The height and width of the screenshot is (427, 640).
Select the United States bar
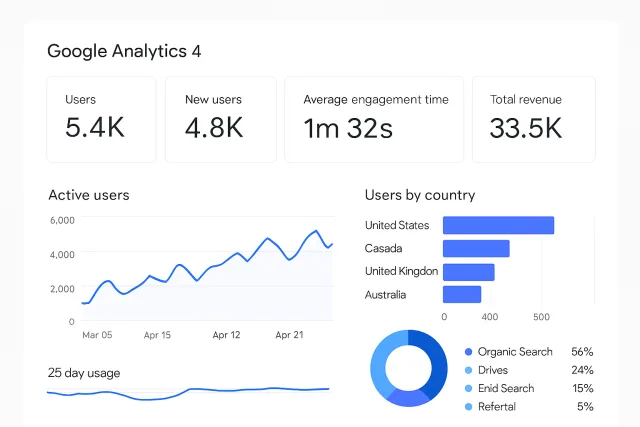pyautogui.click(x=498, y=225)
